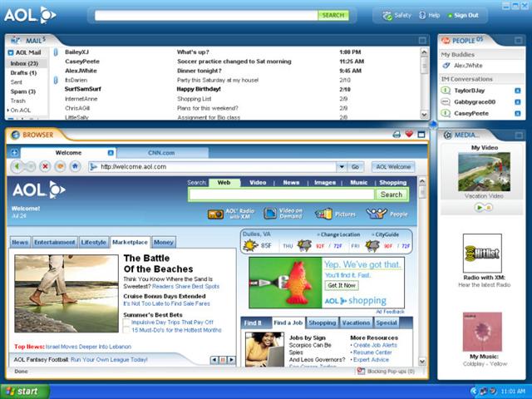Screen dimensions: 532x399
Task: Click the Hitlist Radio with XM thumbnail
Action: (x=482, y=253)
